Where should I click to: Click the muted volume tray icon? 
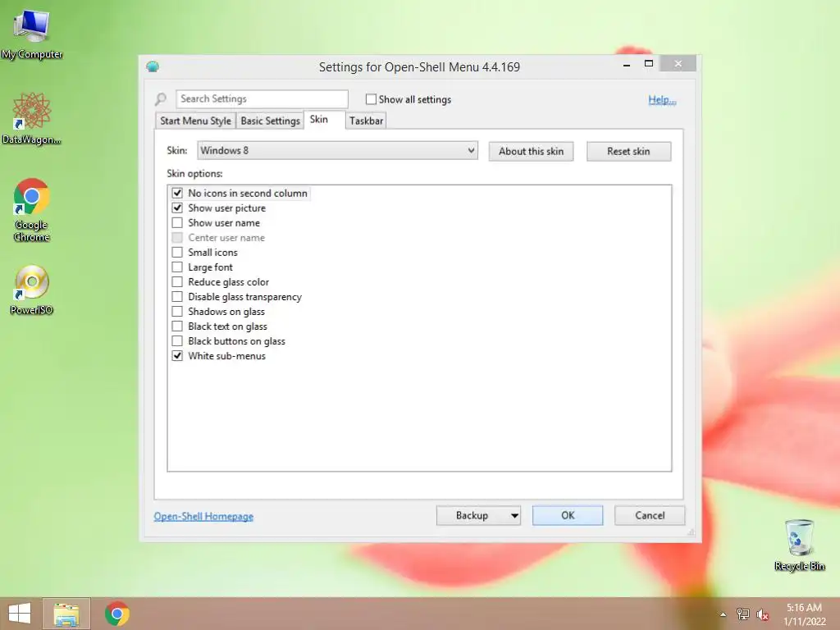(762, 614)
